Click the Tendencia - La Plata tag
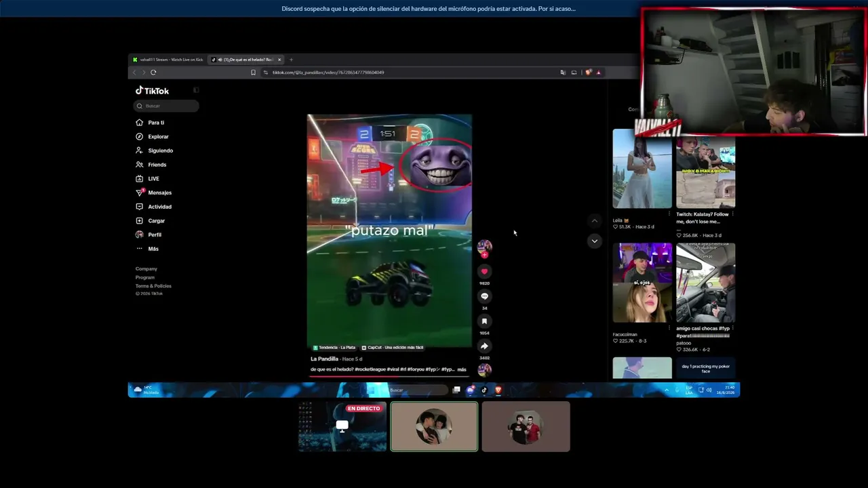Image resolution: width=868 pixels, height=488 pixels. tap(334, 348)
